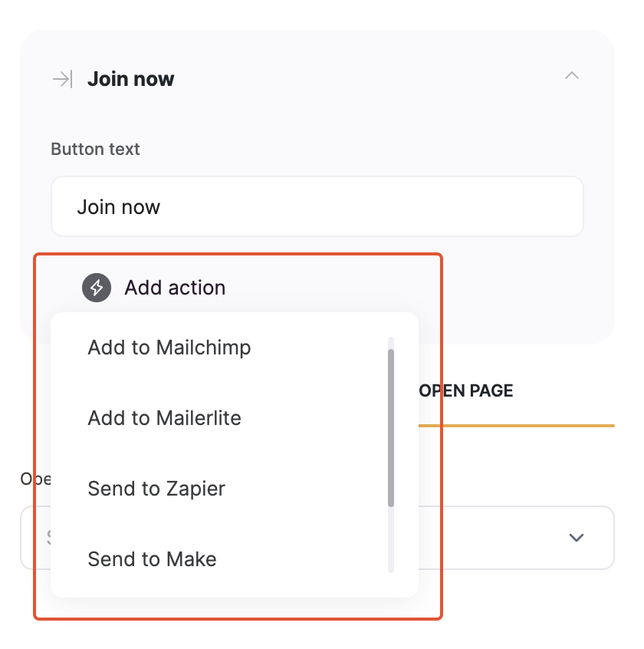Expand the select field using its chevron arrow
The image size is (644, 649).
[577, 538]
